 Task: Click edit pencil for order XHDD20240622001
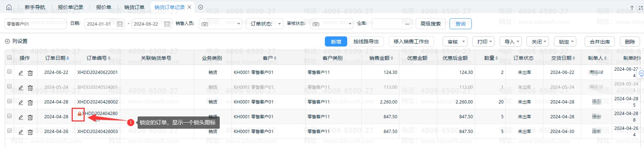coord(21,73)
